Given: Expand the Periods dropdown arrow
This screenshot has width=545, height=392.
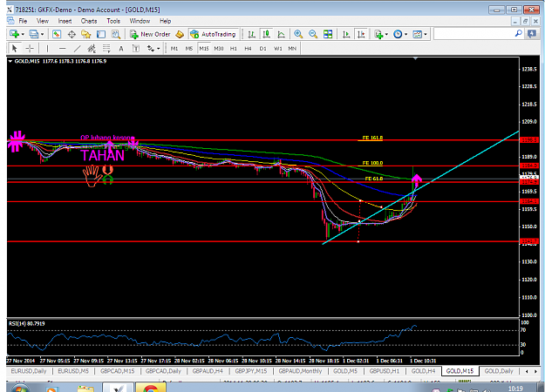Looking at the screenshot, I should pyautogui.click(x=406, y=34).
